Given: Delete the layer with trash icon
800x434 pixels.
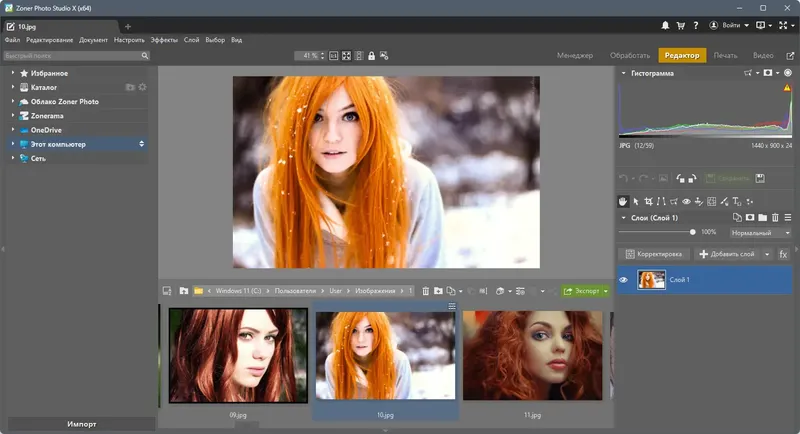Looking at the screenshot, I should pos(775,217).
